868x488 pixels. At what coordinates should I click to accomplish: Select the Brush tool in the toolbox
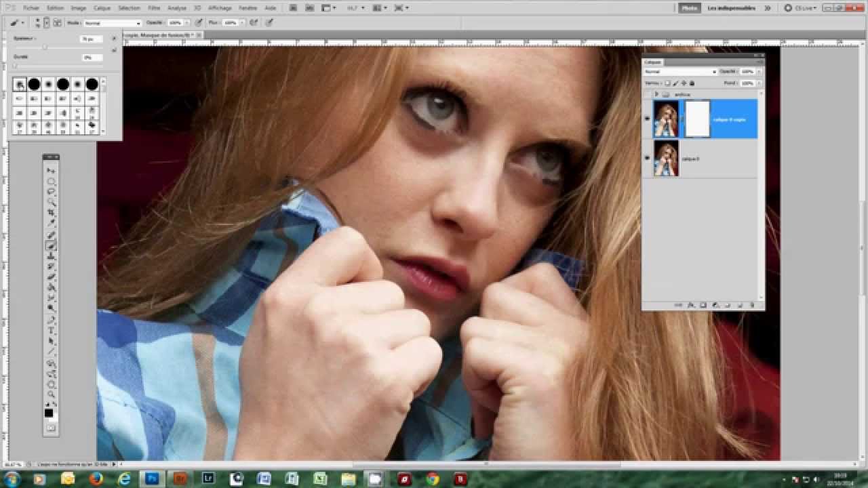coord(51,246)
